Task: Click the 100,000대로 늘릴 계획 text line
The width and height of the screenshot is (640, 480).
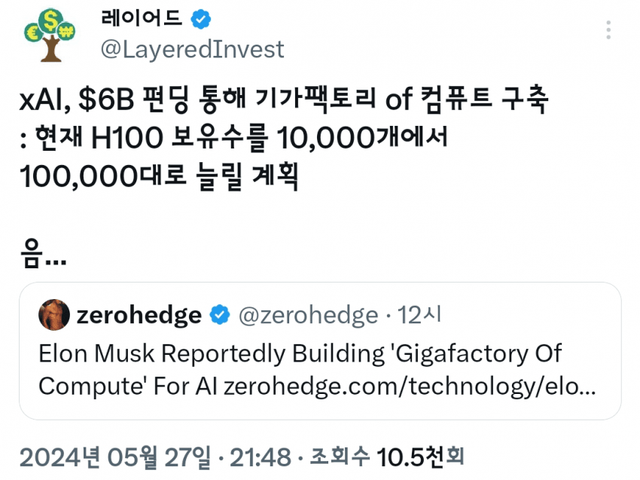Action: click(x=160, y=177)
